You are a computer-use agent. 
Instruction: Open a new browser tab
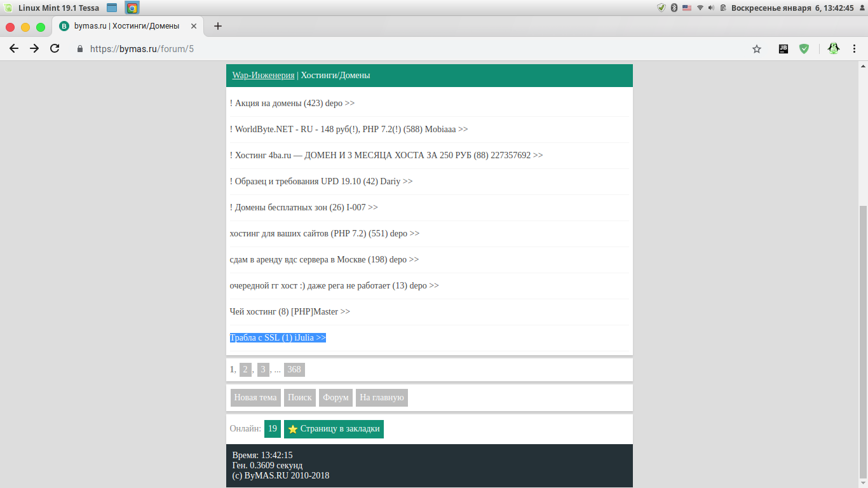click(x=218, y=26)
